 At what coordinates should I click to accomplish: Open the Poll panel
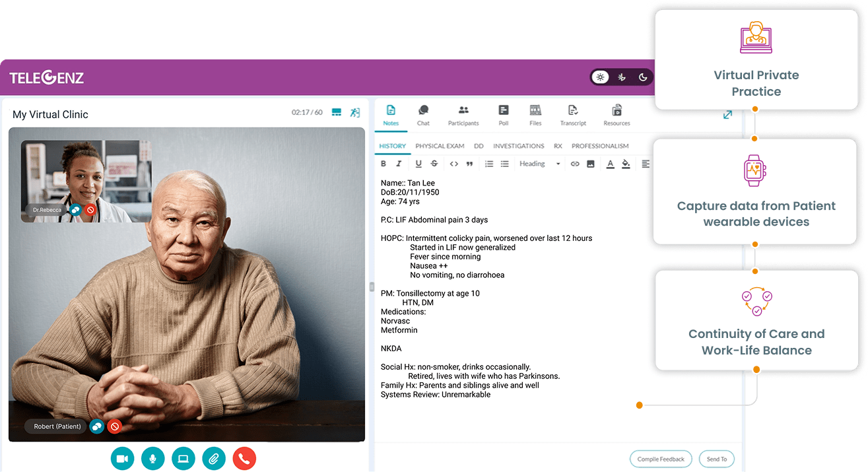(x=504, y=114)
